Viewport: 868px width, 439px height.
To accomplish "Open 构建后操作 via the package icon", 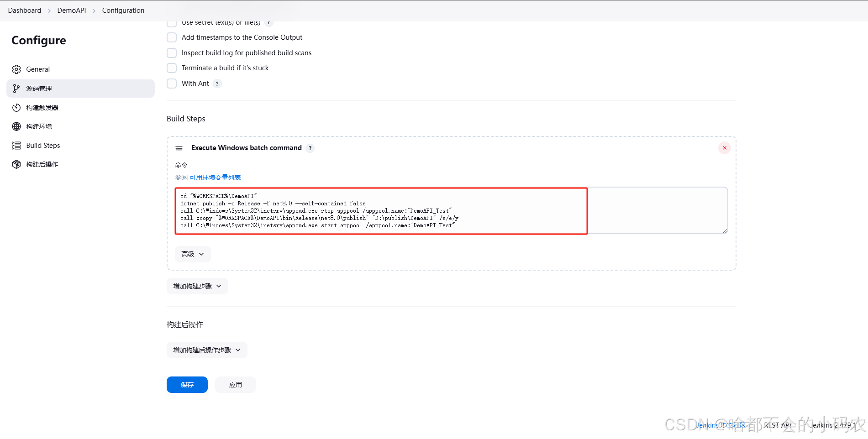I will (x=16, y=164).
